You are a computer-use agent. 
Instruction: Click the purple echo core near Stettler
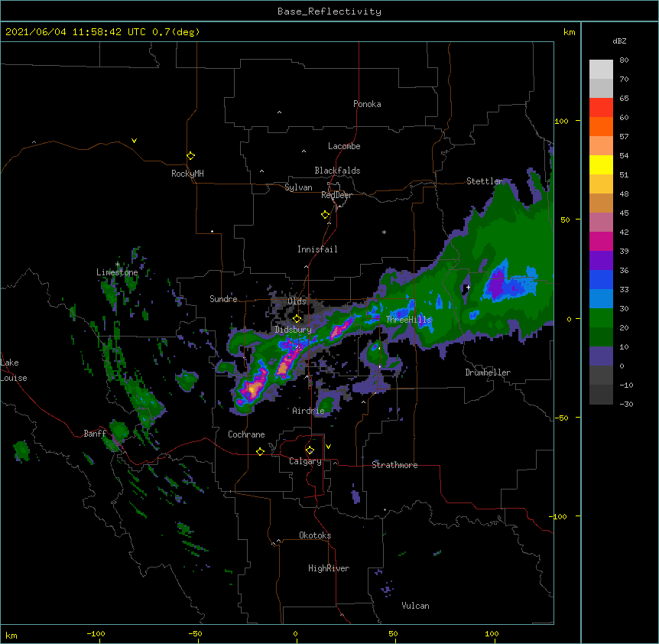click(497, 285)
